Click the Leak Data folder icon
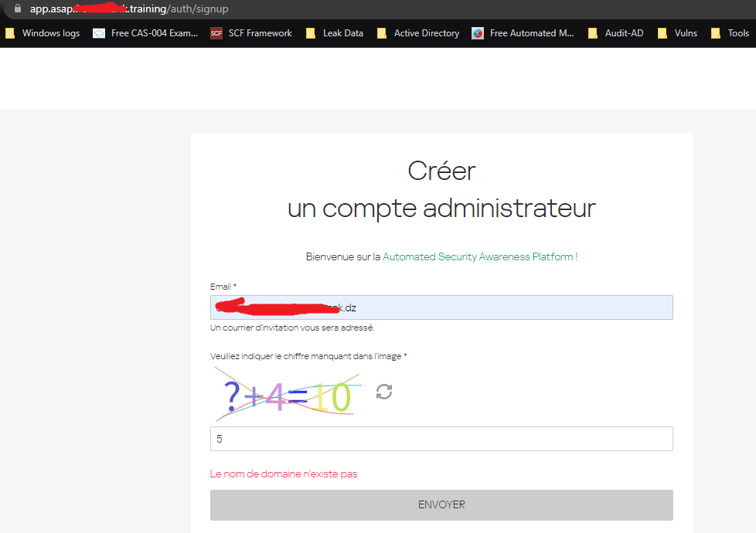Image resolution: width=756 pixels, height=533 pixels. tap(311, 33)
